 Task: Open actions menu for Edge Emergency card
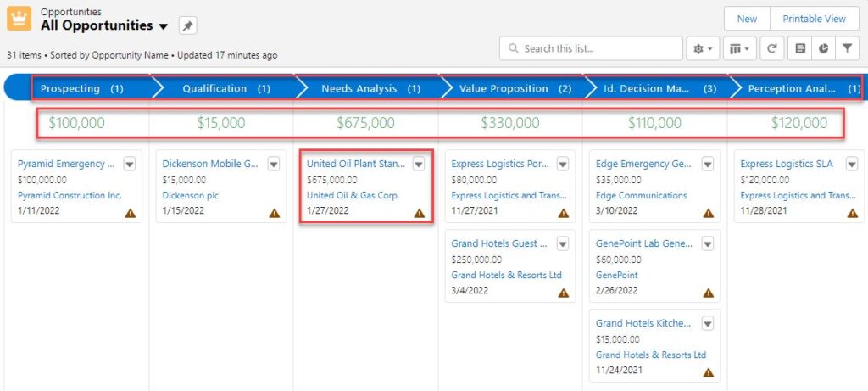(x=708, y=164)
